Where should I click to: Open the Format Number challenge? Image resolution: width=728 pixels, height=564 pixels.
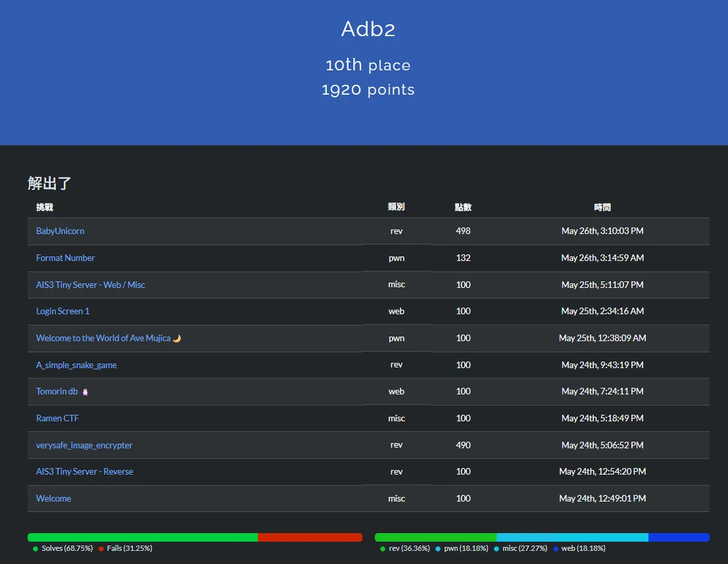[65, 258]
